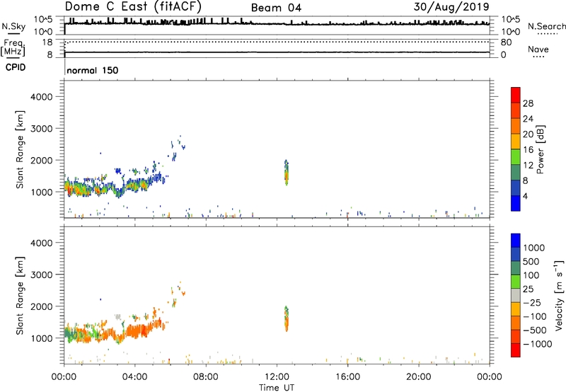Pick the gray -25 to 25 velocity segment
This screenshot has width=566, height=392.
point(516,296)
